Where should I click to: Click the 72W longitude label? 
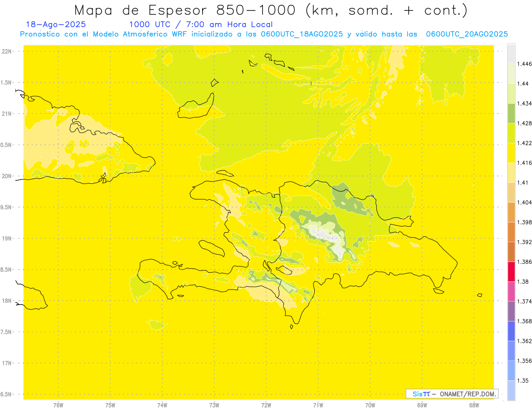coord(266,405)
